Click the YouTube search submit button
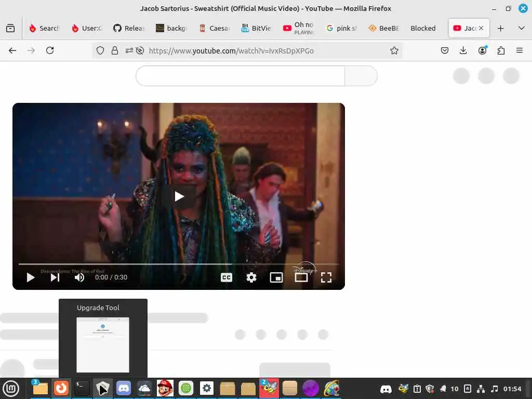 (361, 76)
